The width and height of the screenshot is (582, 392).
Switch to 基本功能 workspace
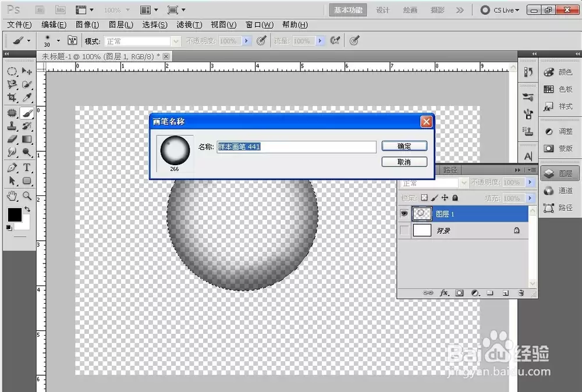pos(348,10)
